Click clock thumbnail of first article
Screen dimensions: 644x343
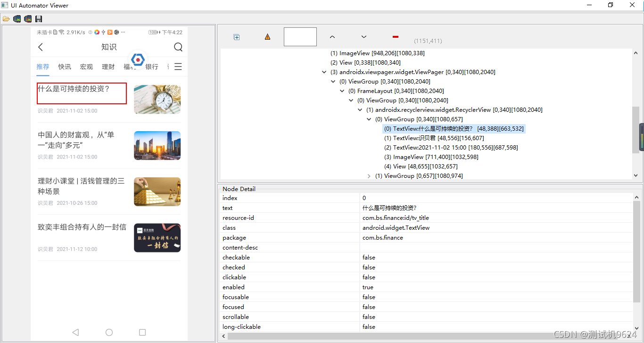(x=157, y=99)
